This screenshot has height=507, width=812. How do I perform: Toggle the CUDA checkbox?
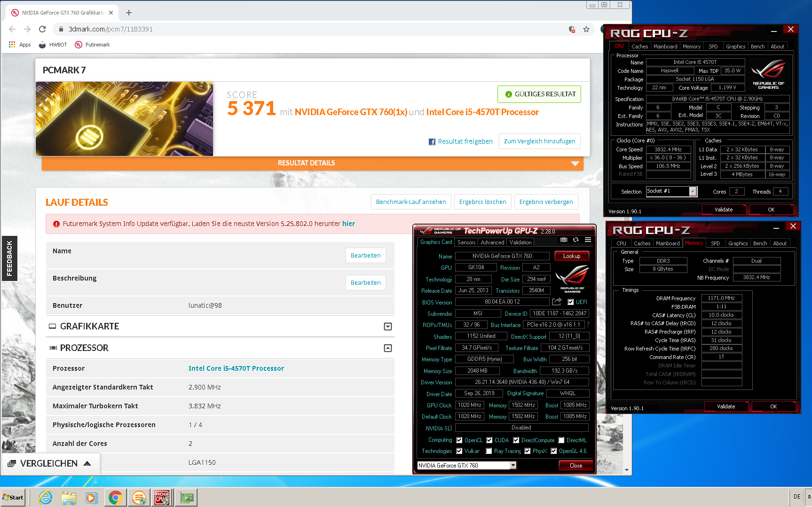(489, 440)
